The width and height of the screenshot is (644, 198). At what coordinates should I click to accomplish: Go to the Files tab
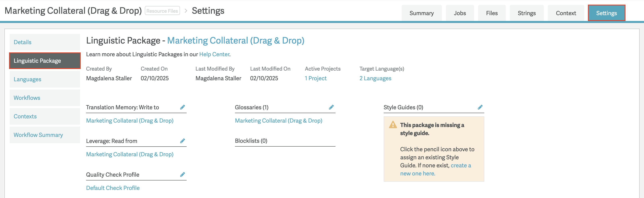(492, 13)
